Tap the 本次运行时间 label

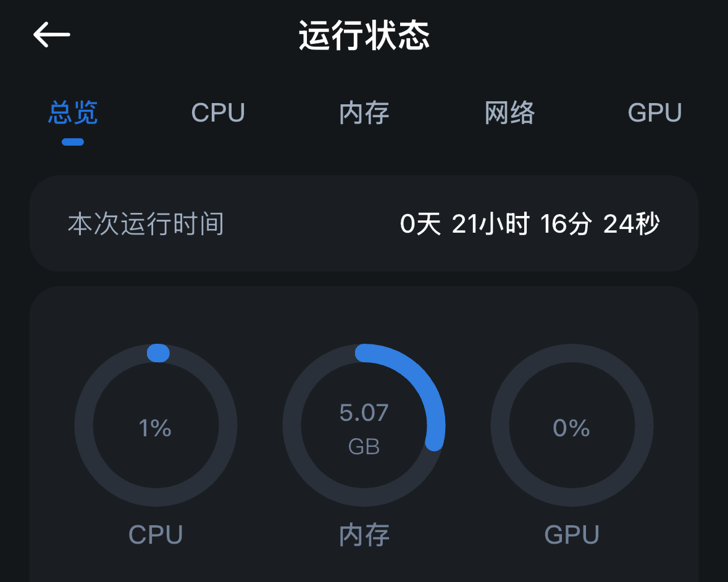146,224
